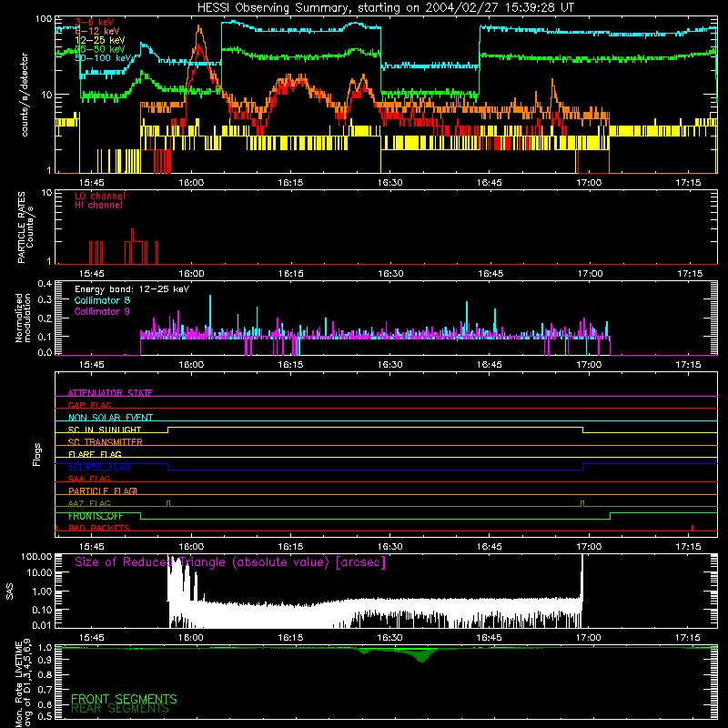
Task: Click the 'Energy band: 12-25 keV' text
Action: coord(132,289)
